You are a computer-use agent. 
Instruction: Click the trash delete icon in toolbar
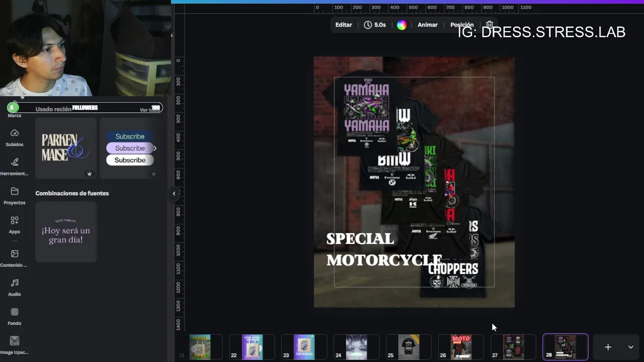click(489, 25)
